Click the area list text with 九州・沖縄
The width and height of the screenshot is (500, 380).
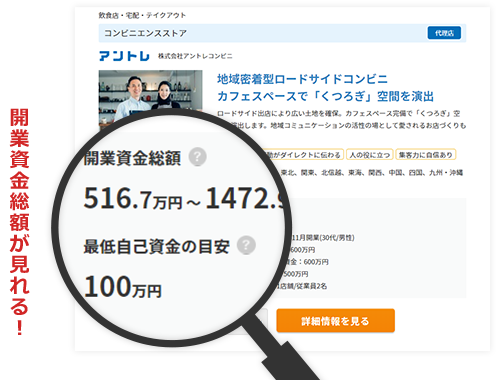[371, 173]
